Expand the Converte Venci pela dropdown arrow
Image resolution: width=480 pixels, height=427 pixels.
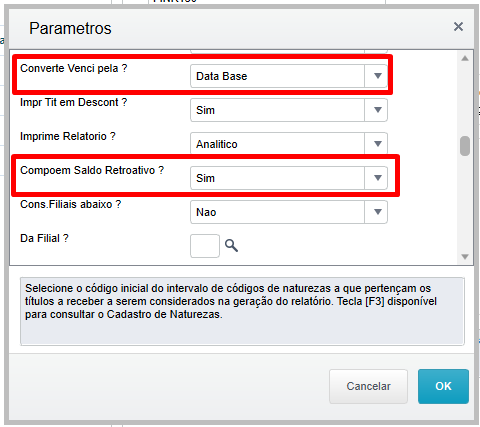(x=377, y=76)
